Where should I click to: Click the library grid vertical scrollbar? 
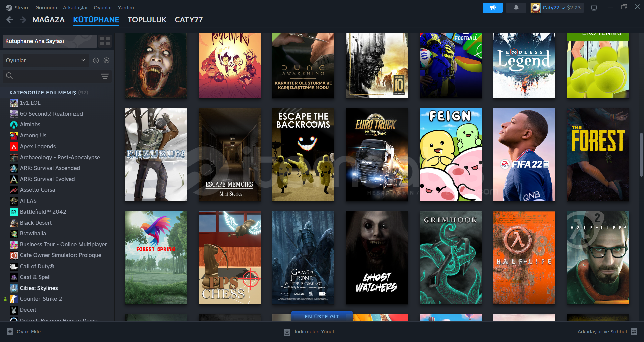pyautogui.click(x=641, y=155)
